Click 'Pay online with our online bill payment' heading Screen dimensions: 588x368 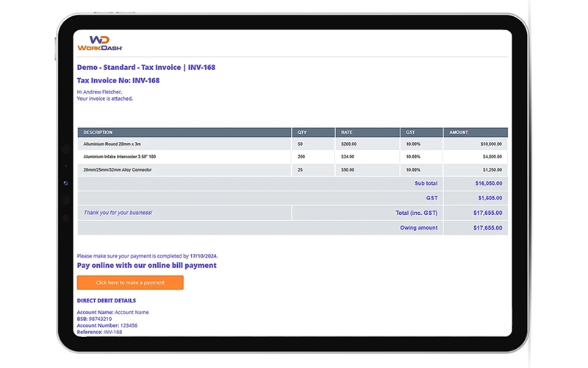[146, 265]
